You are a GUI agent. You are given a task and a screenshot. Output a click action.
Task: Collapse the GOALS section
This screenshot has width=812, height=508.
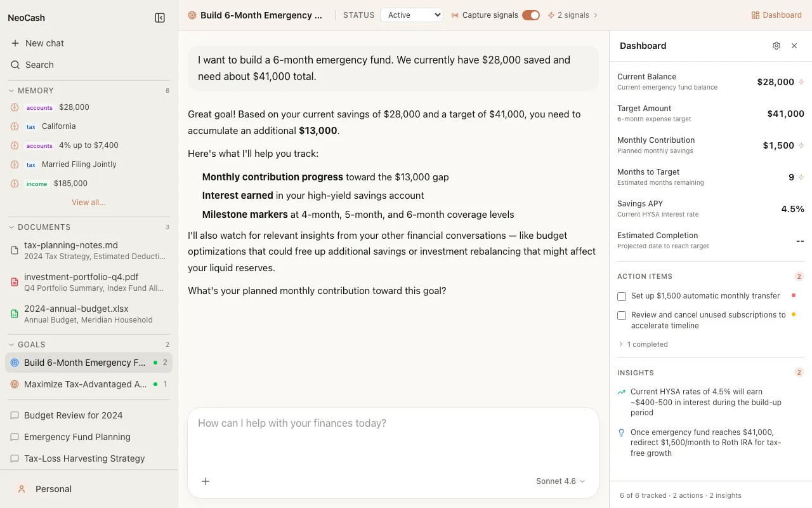coord(11,345)
